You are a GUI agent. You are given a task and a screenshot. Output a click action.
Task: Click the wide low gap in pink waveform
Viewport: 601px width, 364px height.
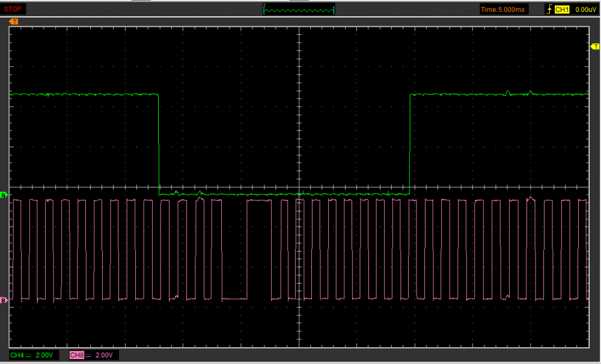[234, 298]
